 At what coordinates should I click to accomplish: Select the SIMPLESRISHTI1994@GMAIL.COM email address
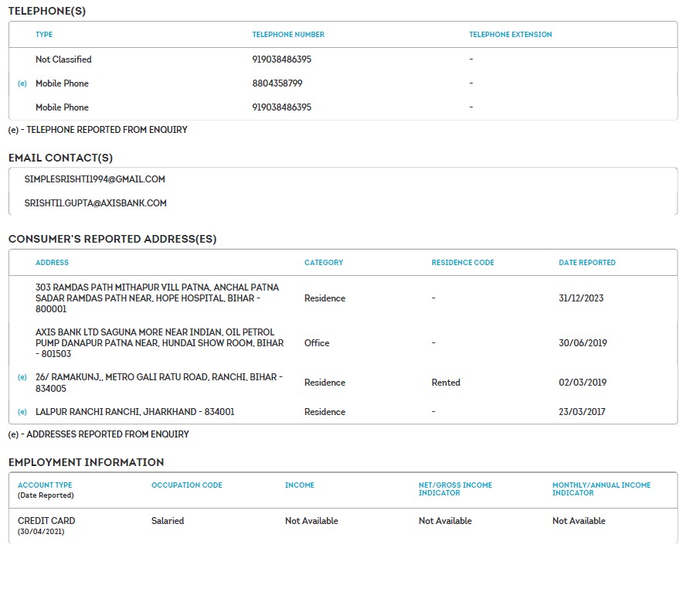click(95, 179)
